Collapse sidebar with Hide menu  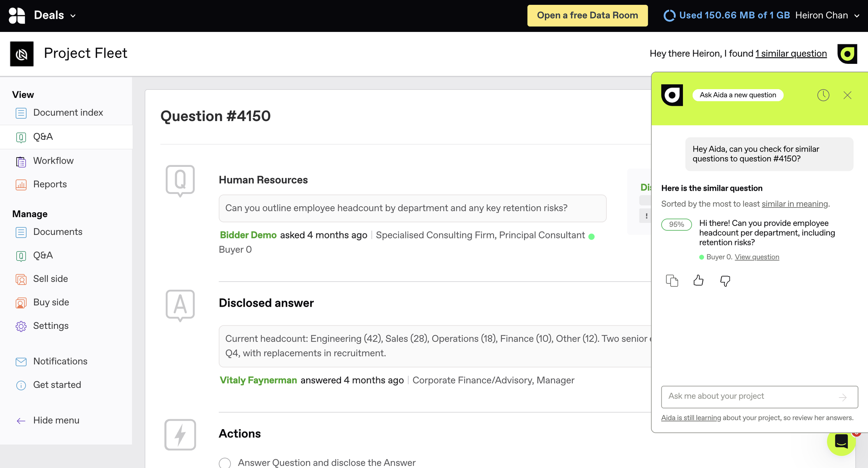(x=48, y=420)
